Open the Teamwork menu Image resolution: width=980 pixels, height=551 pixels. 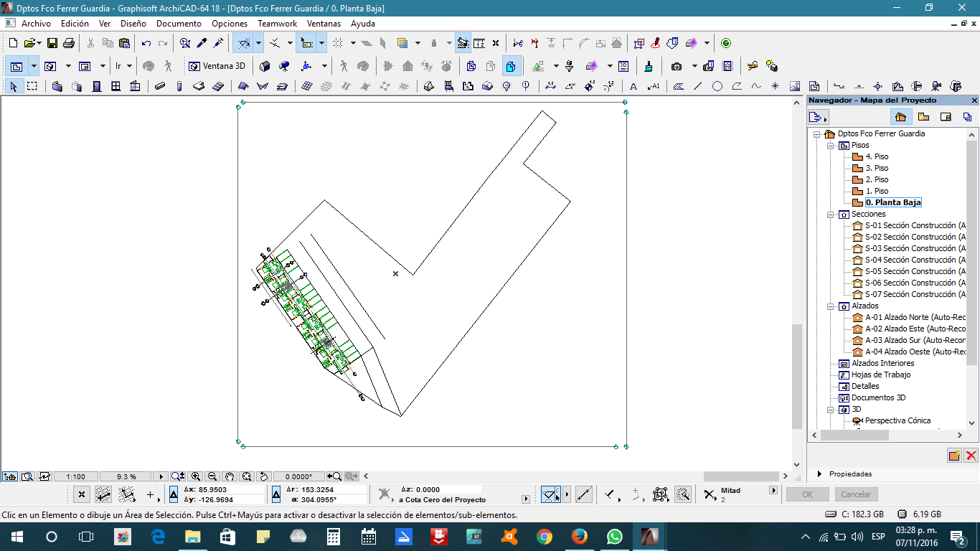277,24
